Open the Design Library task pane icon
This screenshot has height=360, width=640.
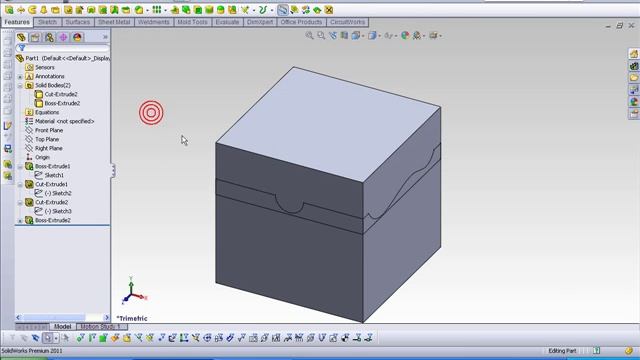pos(634,66)
